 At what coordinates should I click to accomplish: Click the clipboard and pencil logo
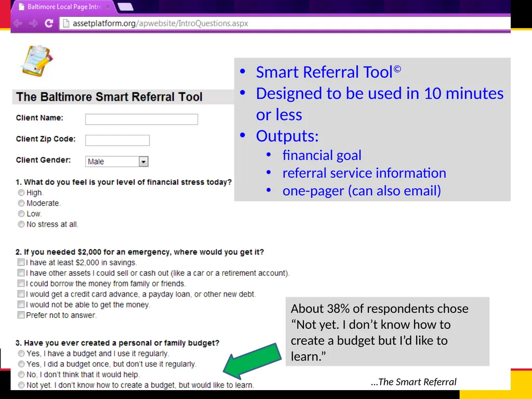coord(37,61)
